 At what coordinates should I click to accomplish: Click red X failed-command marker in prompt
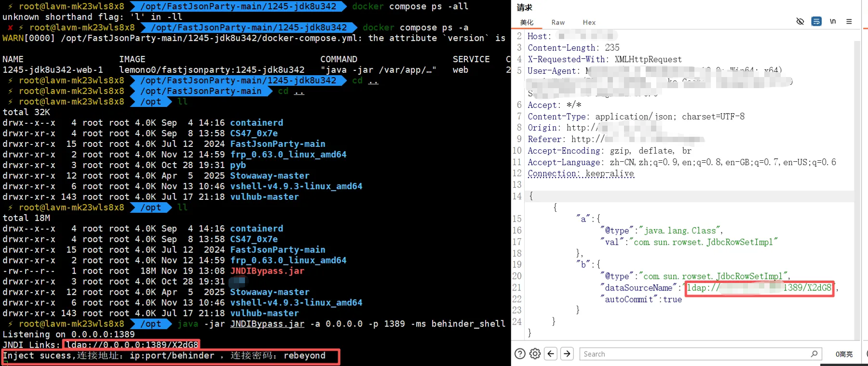coord(10,27)
